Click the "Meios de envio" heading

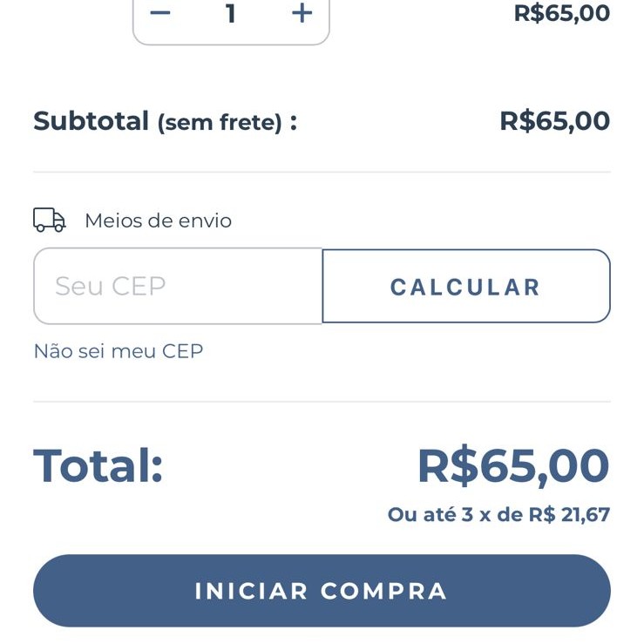click(158, 220)
